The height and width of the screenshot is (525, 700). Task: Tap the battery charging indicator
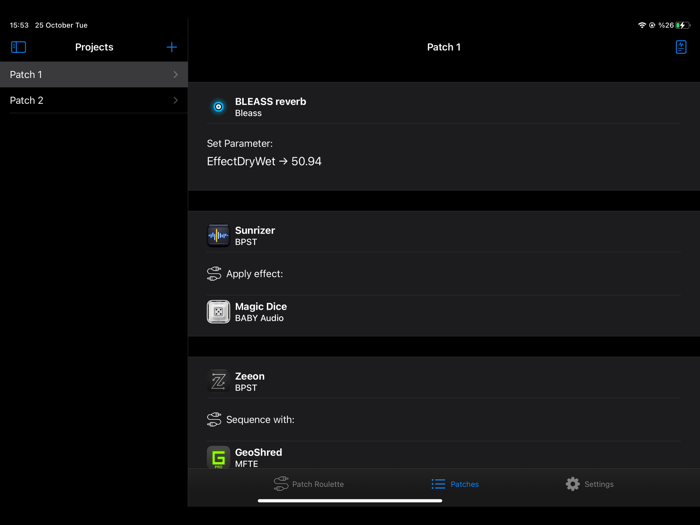click(683, 25)
